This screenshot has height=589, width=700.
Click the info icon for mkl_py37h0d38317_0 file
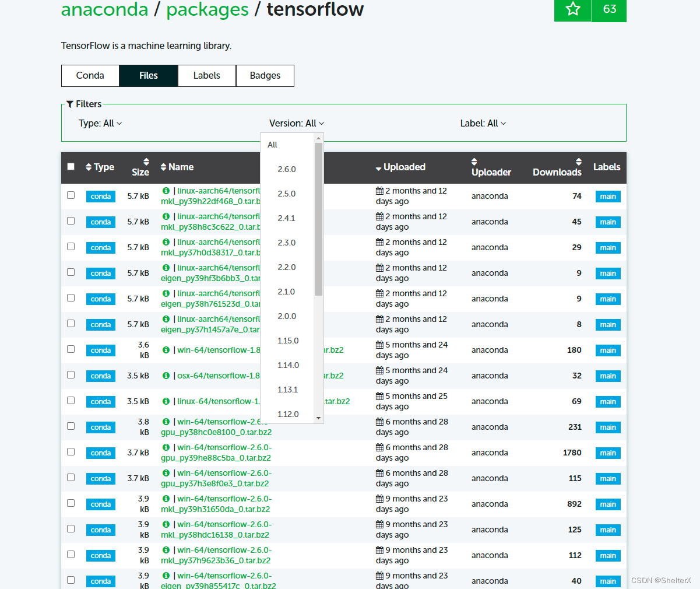[166, 242]
